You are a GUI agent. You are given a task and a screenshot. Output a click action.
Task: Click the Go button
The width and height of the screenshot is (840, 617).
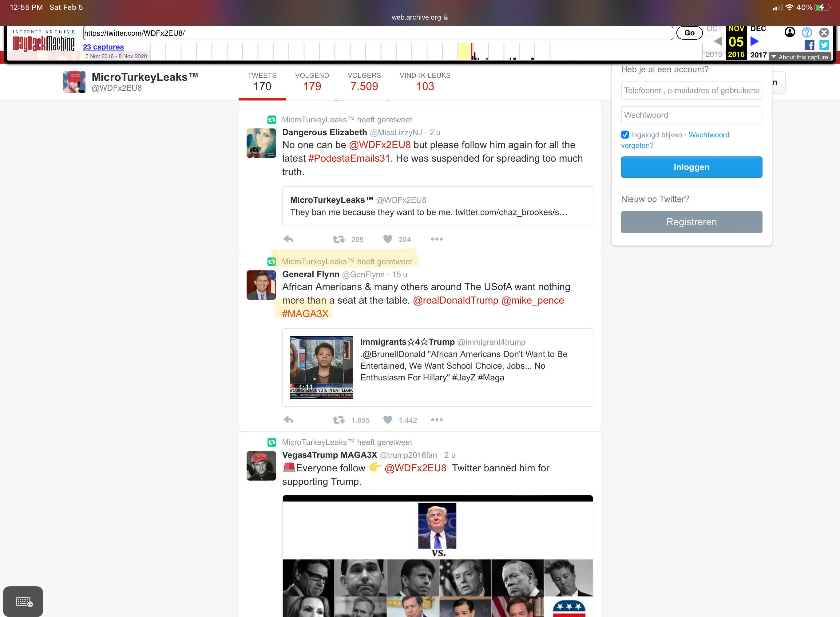(x=689, y=33)
